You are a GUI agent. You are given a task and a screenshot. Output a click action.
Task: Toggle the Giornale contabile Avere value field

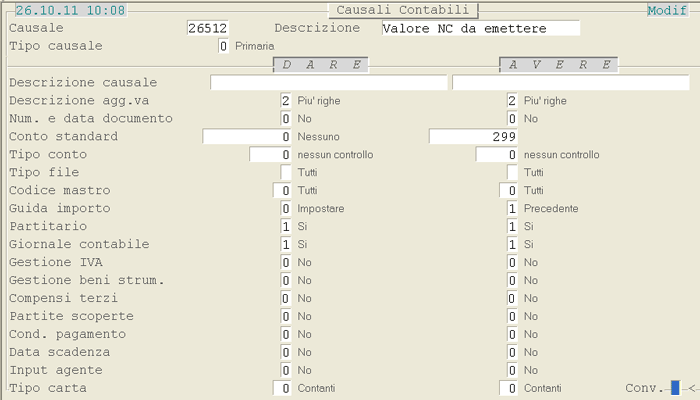pos(512,245)
